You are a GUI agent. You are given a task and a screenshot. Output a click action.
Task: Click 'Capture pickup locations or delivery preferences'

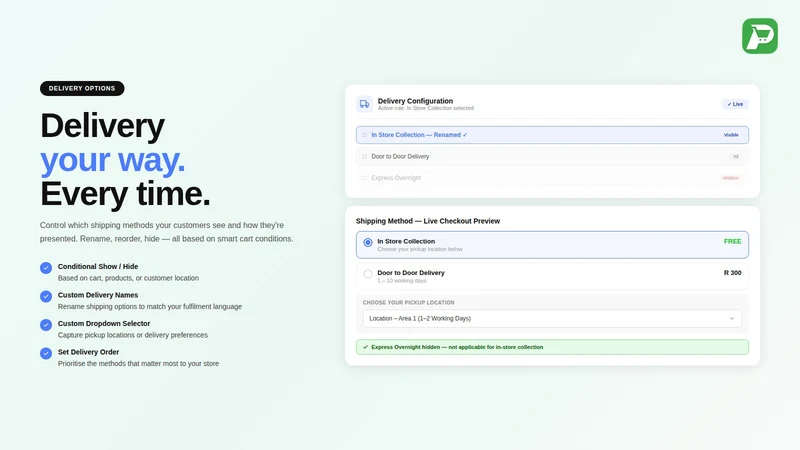coord(133,335)
